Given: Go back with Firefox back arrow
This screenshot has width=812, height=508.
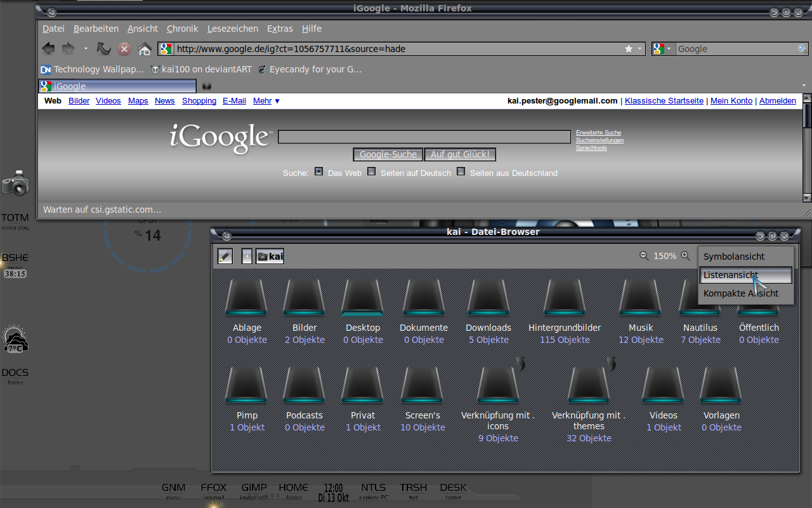Looking at the screenshot, I should tap(48, 49).
